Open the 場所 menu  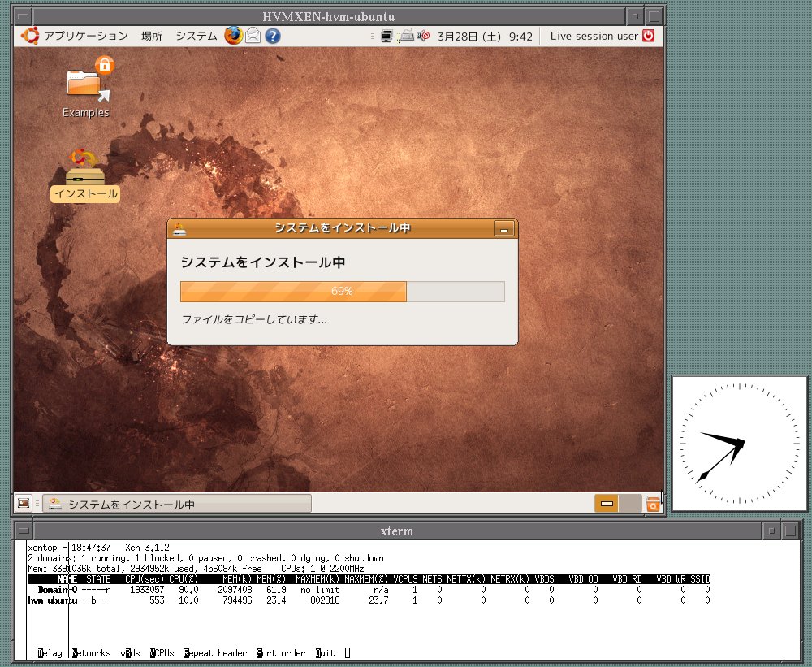coord(151,36)
